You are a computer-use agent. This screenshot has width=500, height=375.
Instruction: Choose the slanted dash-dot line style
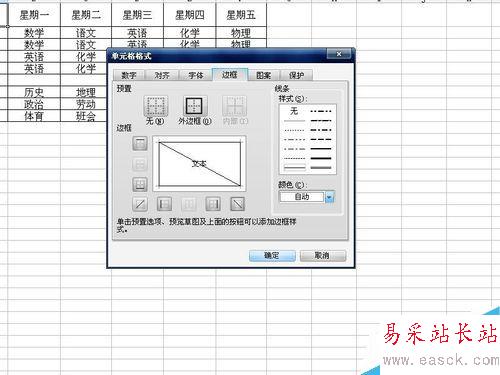click(x=321, y=121)
